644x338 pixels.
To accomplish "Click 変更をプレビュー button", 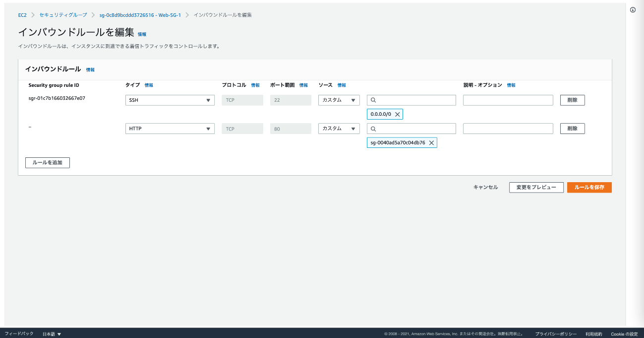I will click(536, 187).
